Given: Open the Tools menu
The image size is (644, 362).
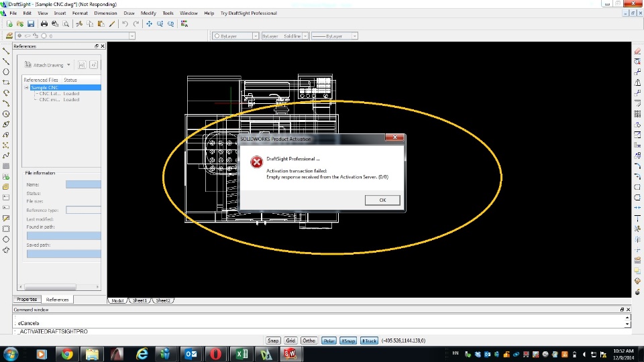Looking at the screenshot, I should [168, 13].
